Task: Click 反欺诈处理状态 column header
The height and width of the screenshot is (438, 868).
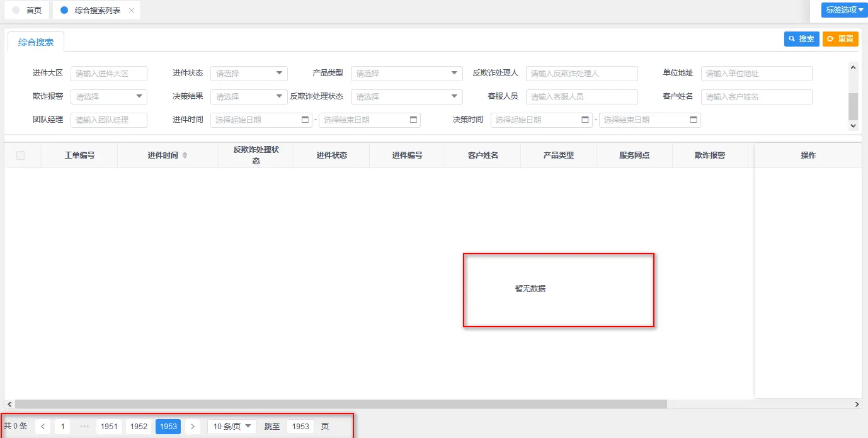Action: point(256,155)
